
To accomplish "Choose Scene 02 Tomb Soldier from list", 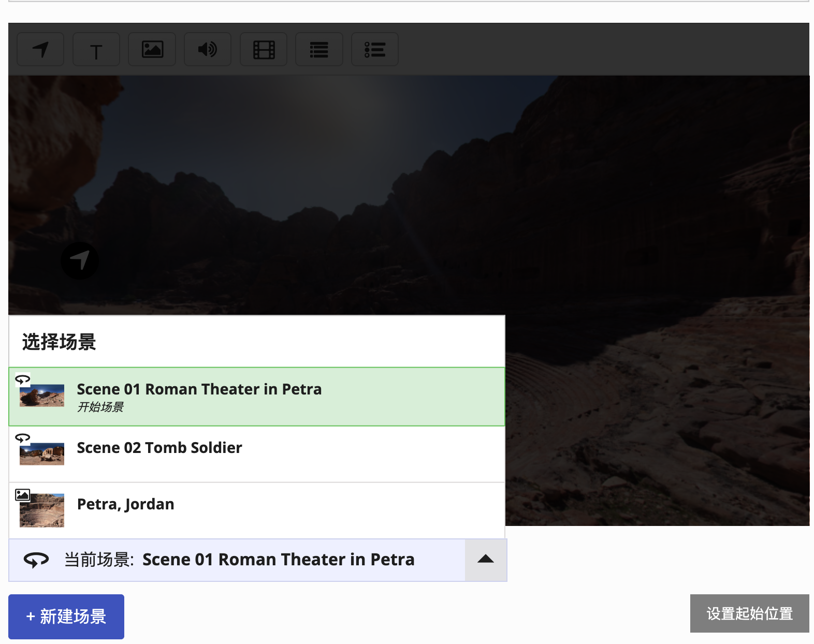I will click(x=159, y=448).
